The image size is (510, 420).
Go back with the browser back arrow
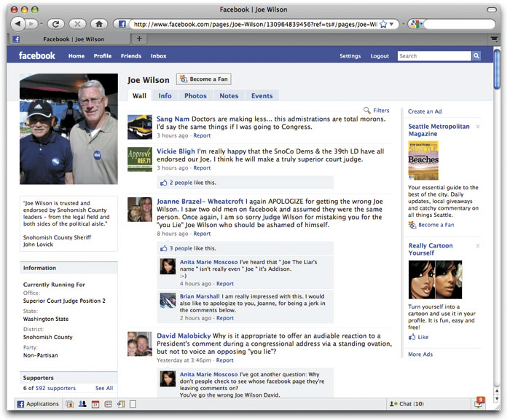tap(18, 24)
